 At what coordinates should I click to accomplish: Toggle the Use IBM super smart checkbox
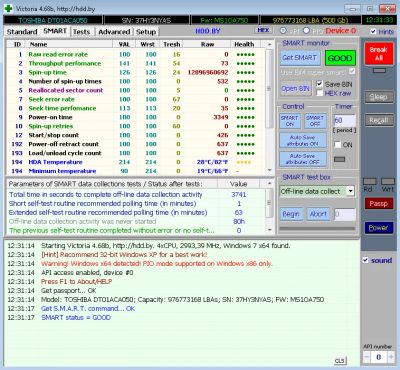[352, 71]
